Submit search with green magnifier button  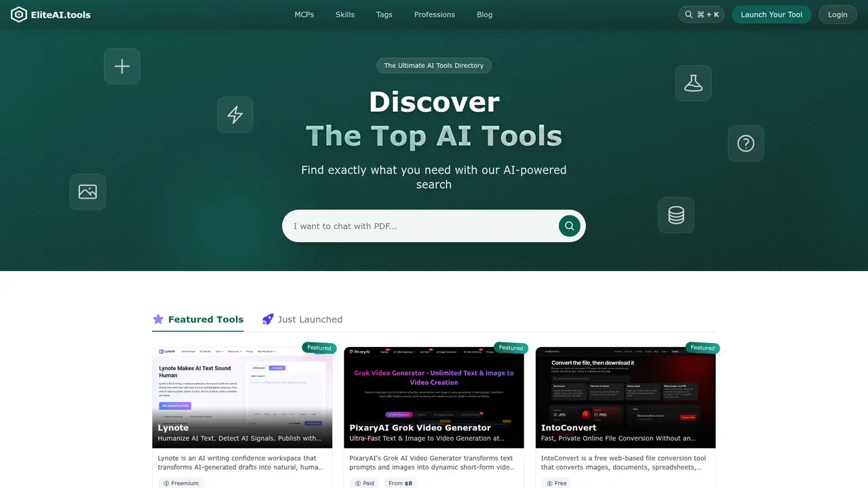tap(570, 226)
